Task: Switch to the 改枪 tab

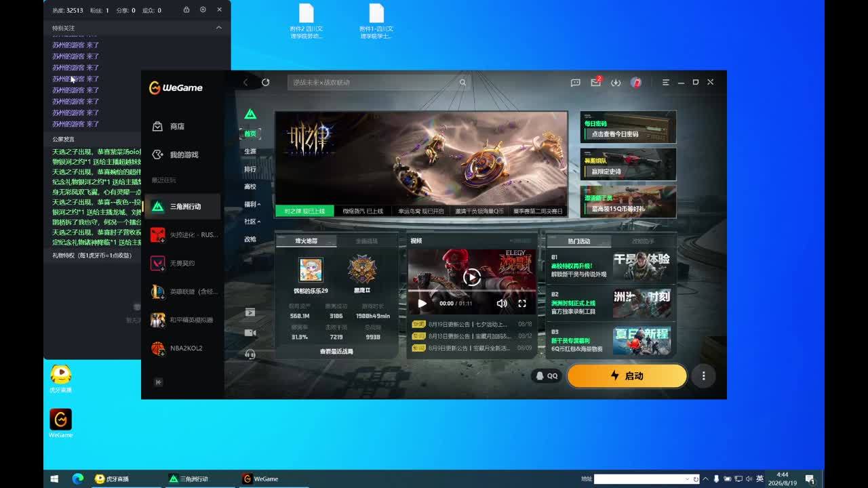Action: click(250, 239)
